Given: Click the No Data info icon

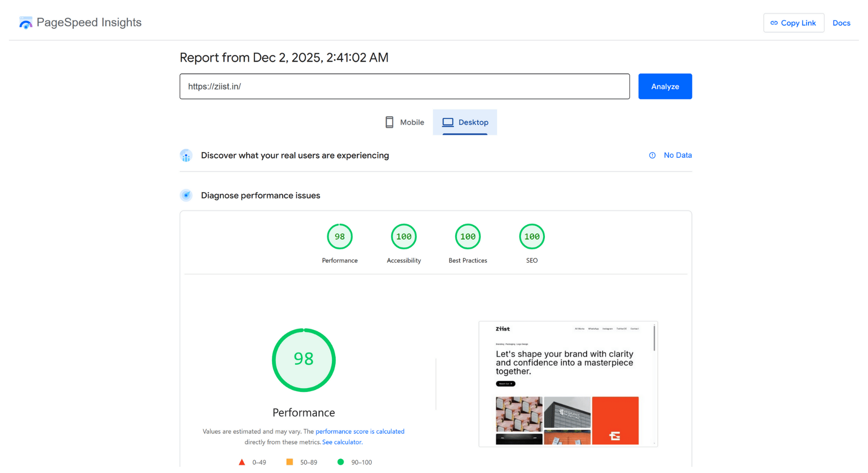Looking at the screenshot, I should coord(652,155).
